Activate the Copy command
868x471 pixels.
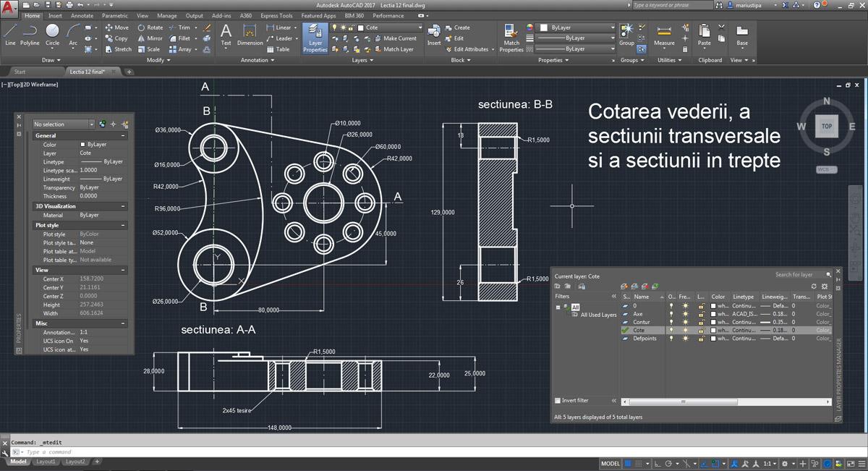[116, 38]
